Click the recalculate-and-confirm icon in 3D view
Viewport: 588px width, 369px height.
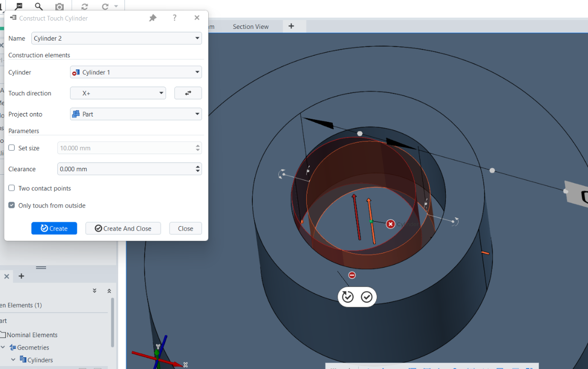[x=348, y=297]
